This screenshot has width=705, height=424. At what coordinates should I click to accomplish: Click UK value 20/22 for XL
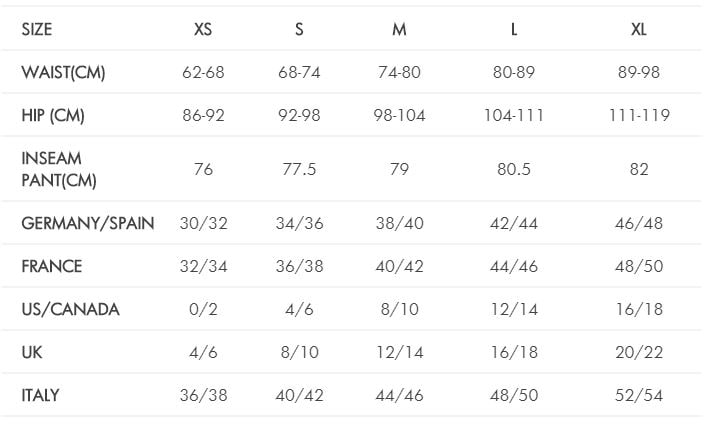[x=638, y=352]
